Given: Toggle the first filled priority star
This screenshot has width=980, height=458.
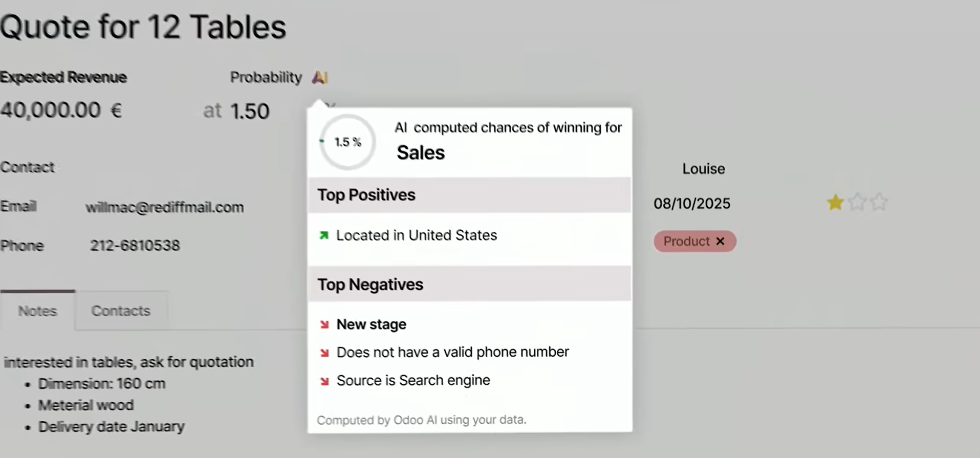Looking at the screenshot, I should coord(835,203).
